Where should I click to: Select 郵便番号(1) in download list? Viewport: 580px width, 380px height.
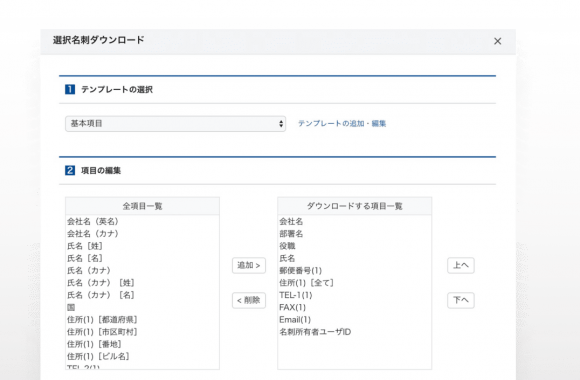pyautogui.click(x=354, y=270)
